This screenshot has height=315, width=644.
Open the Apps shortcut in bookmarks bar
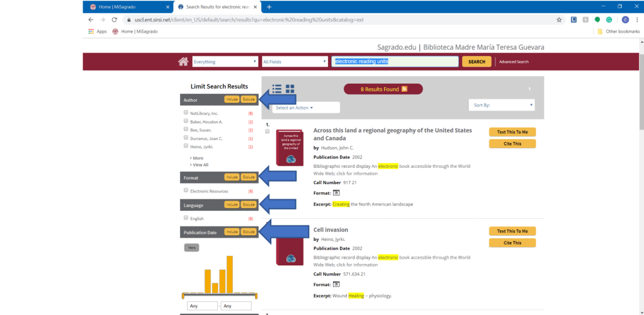[x=97, y=31]
